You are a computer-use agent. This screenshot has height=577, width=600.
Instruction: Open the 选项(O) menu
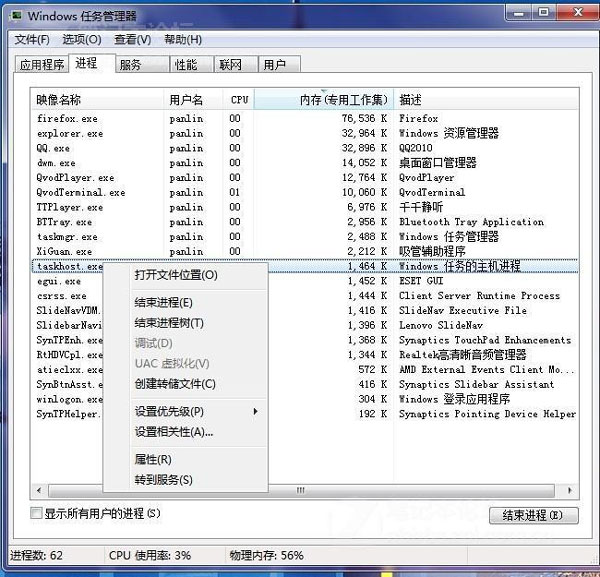coord(81,40)
